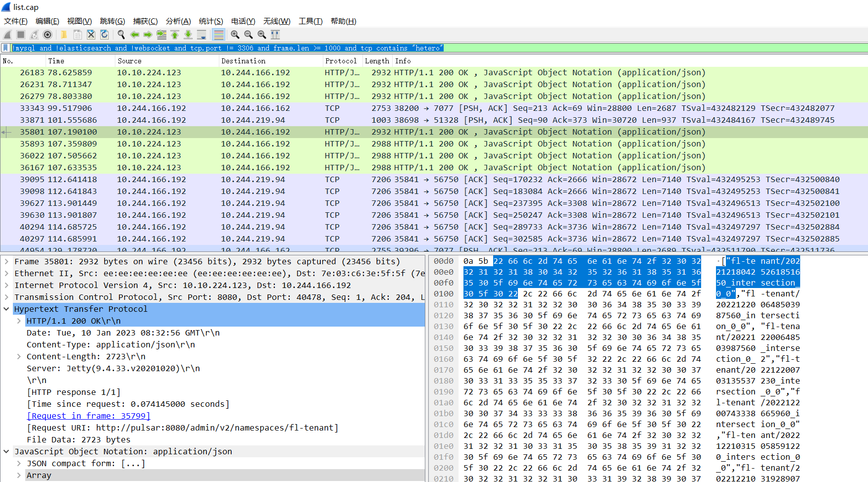Click the restart capture icon
Viewport: 868px width, 482px height.
coord(34,35)
